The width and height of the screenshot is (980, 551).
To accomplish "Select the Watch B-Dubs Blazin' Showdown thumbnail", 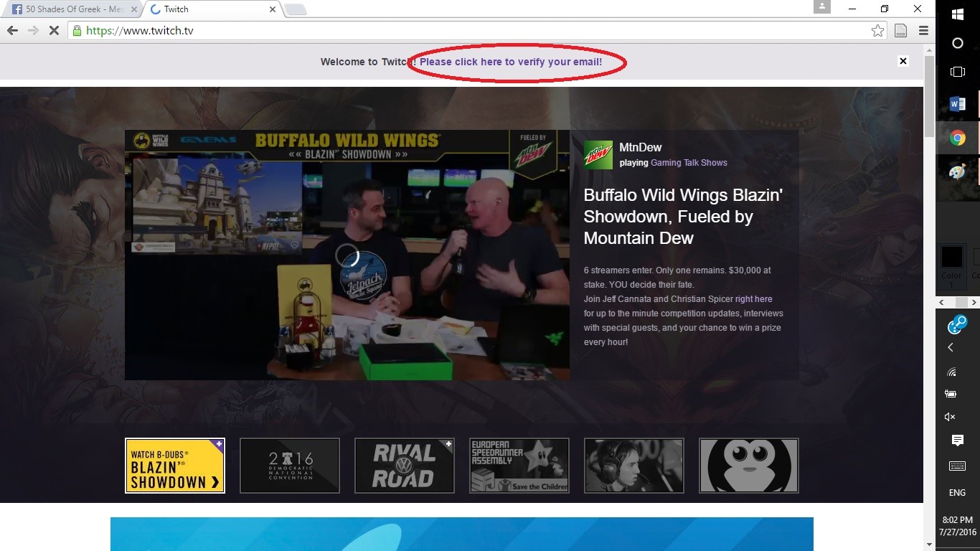I will (175, 466).
